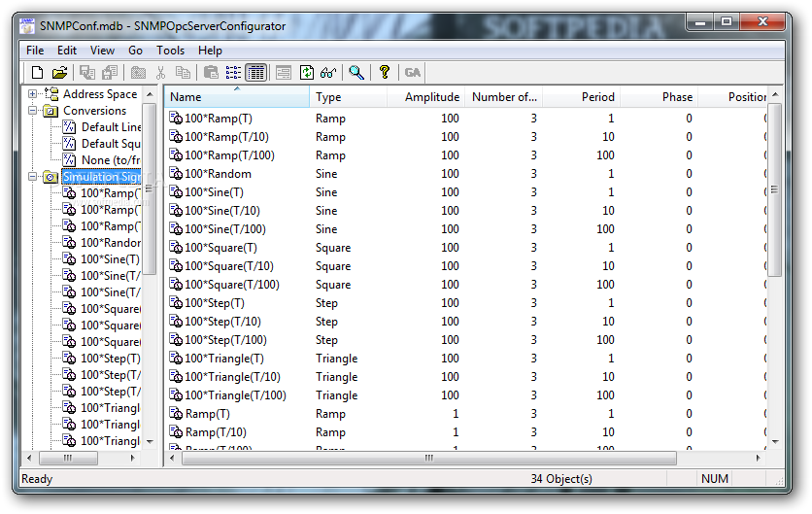
Task: Click the 100*Random row signal icon
Action: [176, 174]
